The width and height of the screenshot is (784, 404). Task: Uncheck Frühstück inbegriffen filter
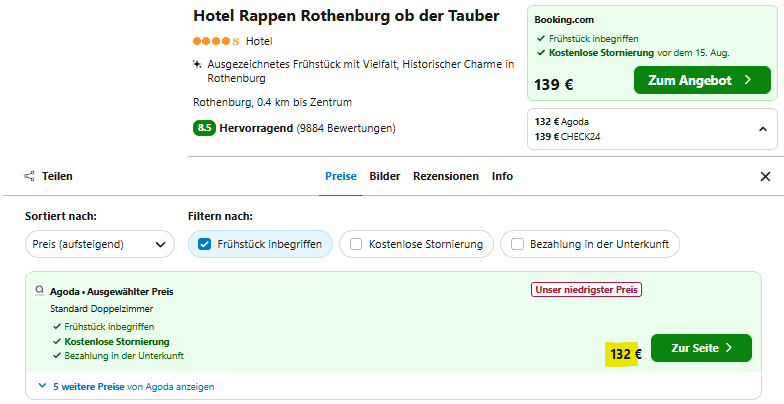[x=204, y=244]
